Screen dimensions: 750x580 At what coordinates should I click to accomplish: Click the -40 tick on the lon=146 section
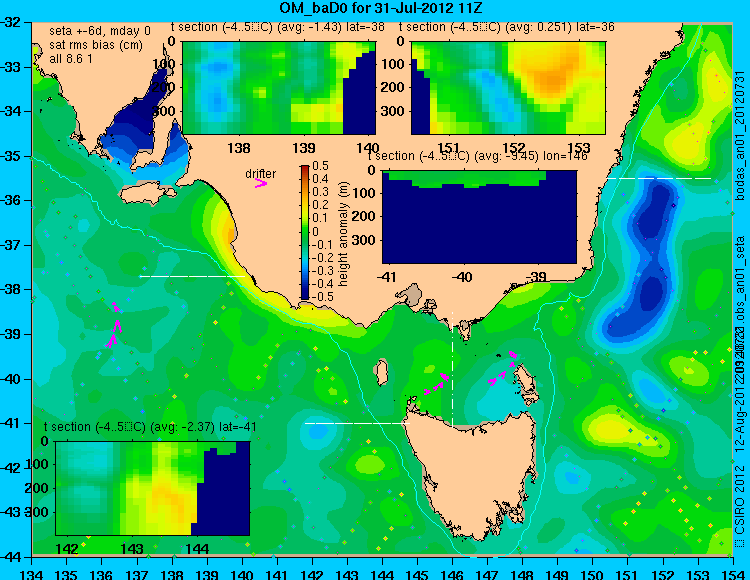click(x=462, y=277)
